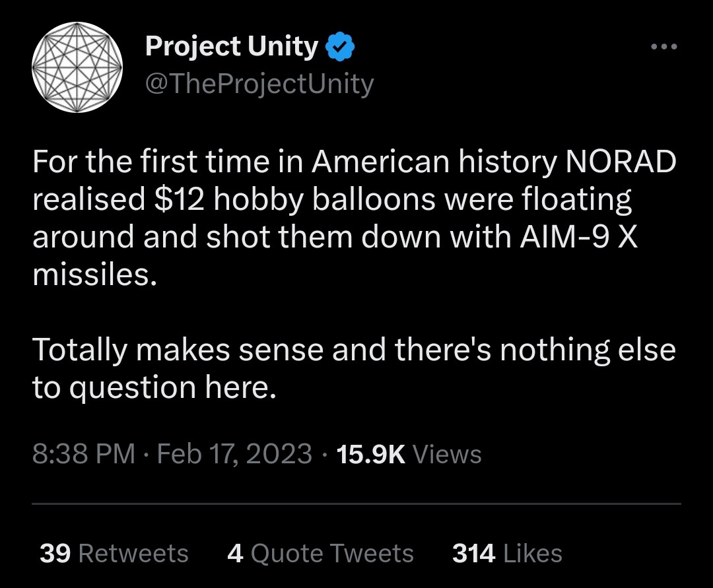
Task: Click the 'to question here.' text line
Action: [x=154, y=387]
